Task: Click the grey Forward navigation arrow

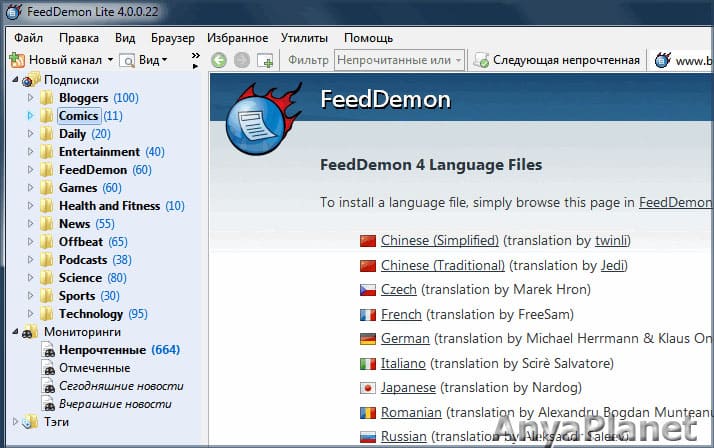Action: (242, 60)
